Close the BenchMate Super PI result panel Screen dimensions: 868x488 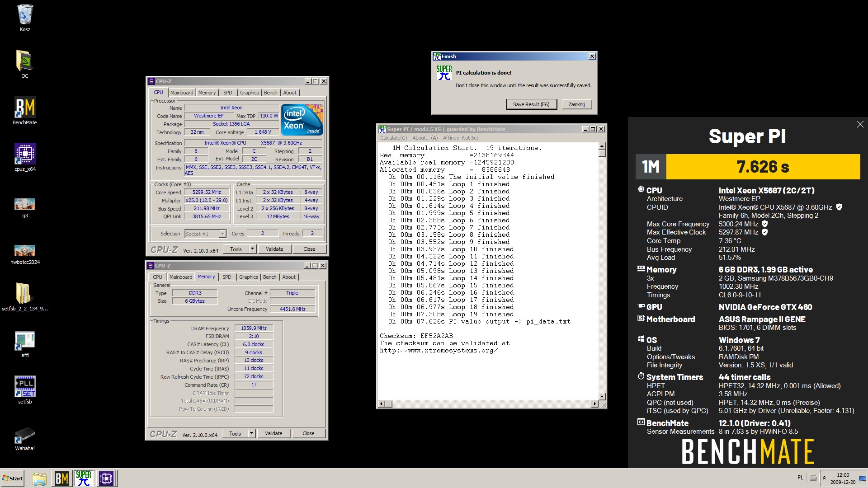pos(860,124)
